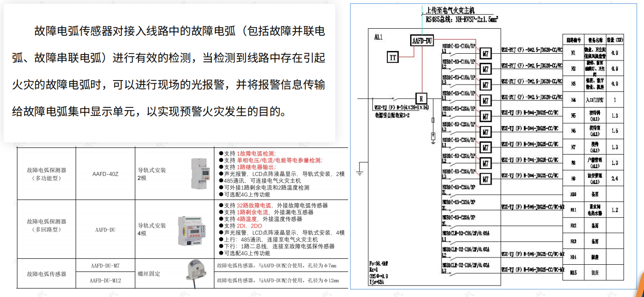Click the "支持 32路故障电弧" feature line
The height and width of the screenshot is (297, 644).
274,206
